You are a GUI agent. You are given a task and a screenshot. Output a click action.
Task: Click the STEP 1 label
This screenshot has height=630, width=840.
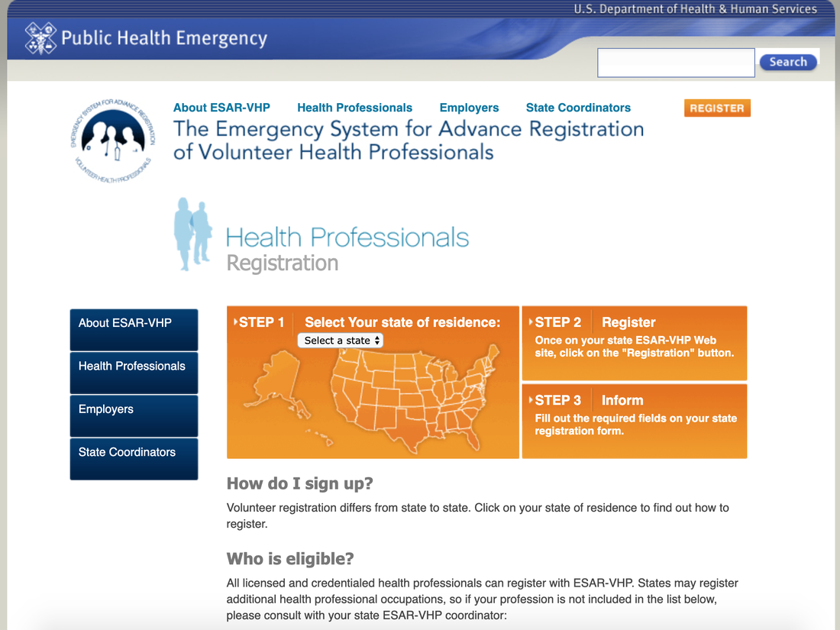click(x=260, y=322)
